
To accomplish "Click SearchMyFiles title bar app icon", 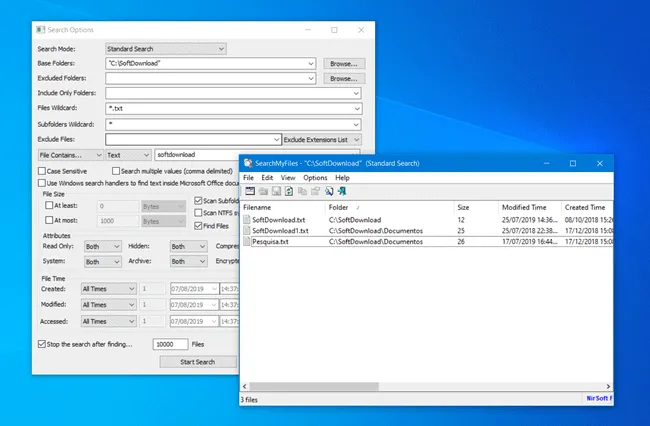I will click(x=248, y=163).
